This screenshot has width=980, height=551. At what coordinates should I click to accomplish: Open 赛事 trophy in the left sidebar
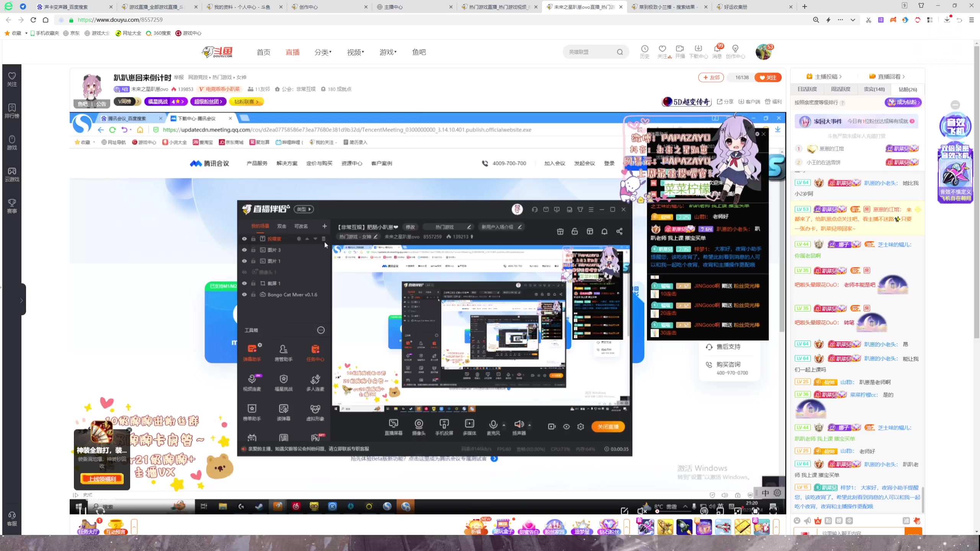click(x=12, y=206)
